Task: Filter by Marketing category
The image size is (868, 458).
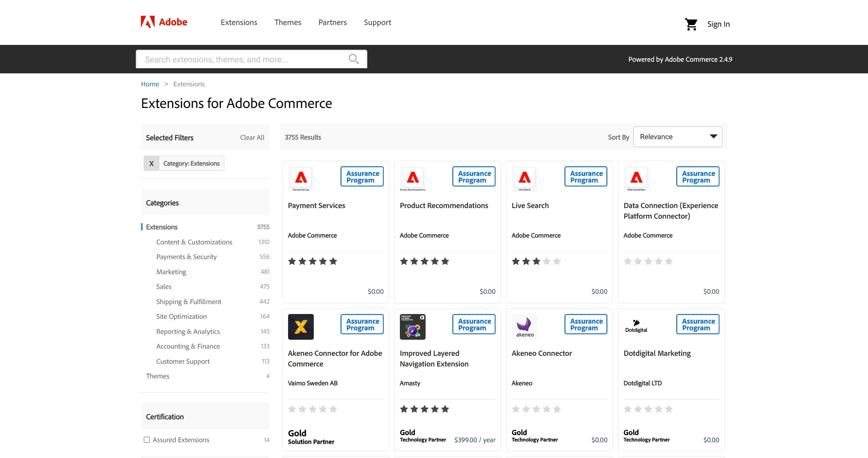Action: pyautogui.click(x=171, y=272)
